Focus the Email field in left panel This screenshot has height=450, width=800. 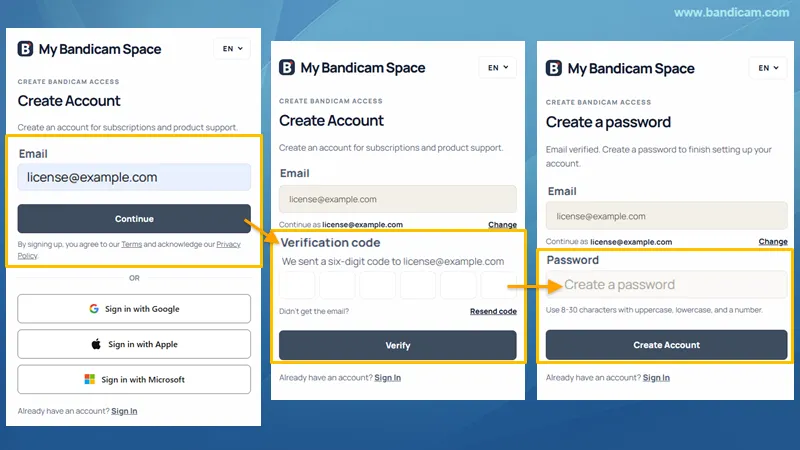click(134, 177)
